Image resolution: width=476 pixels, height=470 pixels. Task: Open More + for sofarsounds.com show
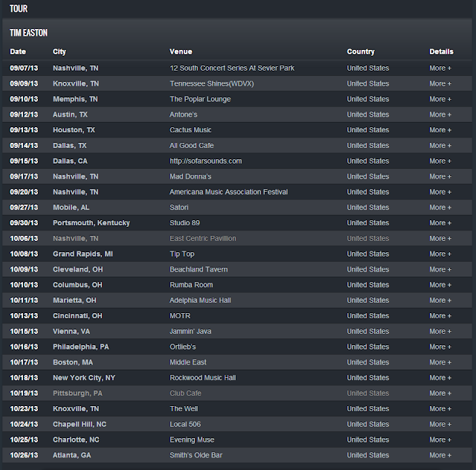(440, 161)
